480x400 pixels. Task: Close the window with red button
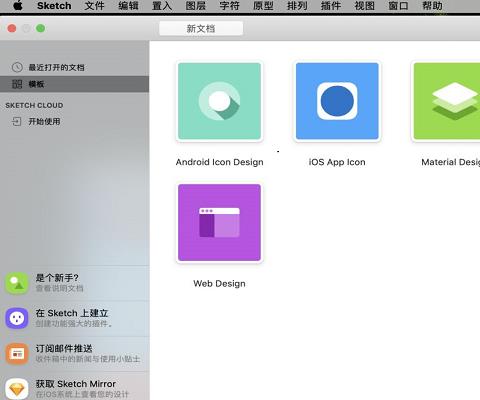pos(12,28)
